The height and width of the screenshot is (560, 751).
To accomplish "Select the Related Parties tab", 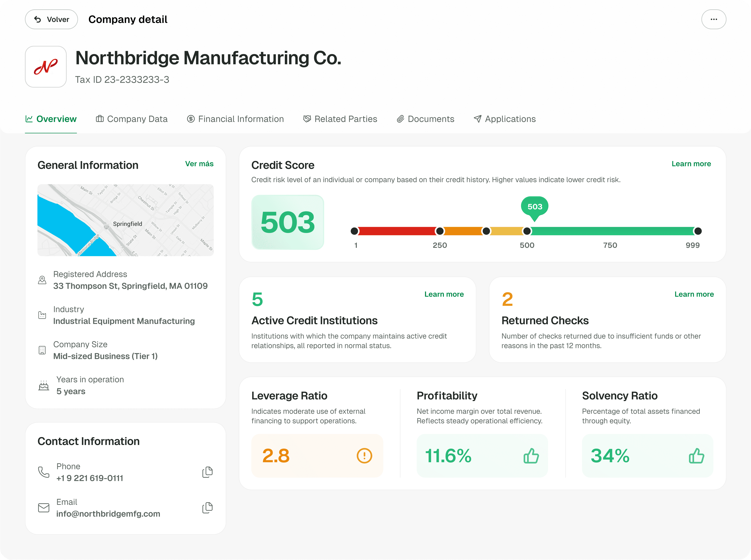I will pos(340,119).
